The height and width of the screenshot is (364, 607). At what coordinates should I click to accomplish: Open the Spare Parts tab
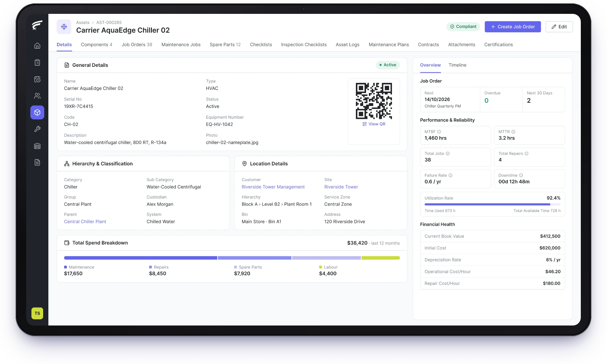click(x=225, y=45)
